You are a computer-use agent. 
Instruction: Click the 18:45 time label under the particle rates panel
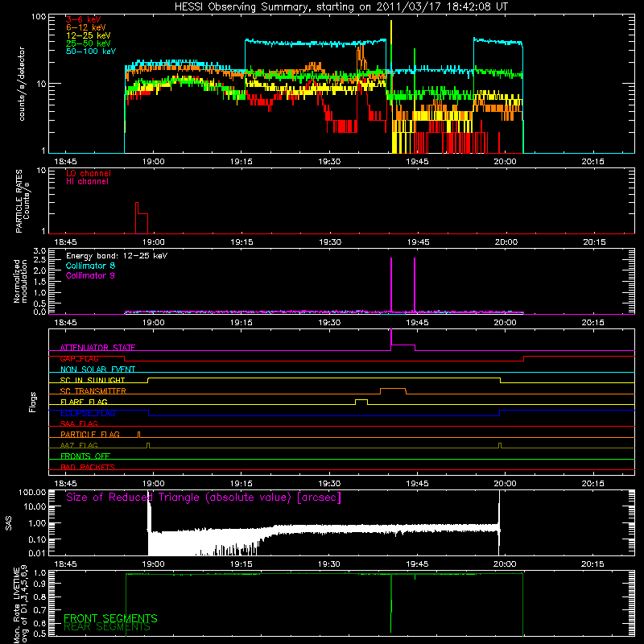point(65,242)
